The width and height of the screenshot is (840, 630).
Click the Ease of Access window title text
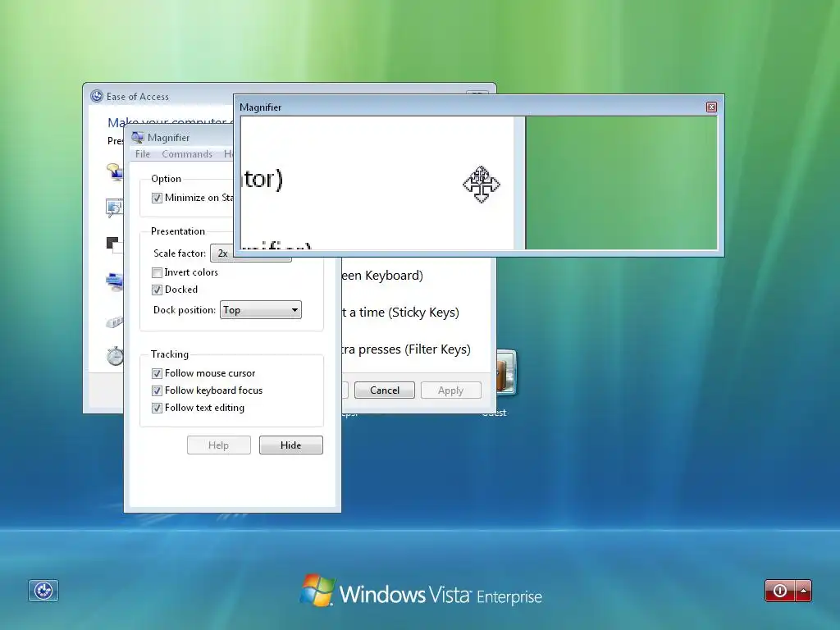(x=138, y=97)
